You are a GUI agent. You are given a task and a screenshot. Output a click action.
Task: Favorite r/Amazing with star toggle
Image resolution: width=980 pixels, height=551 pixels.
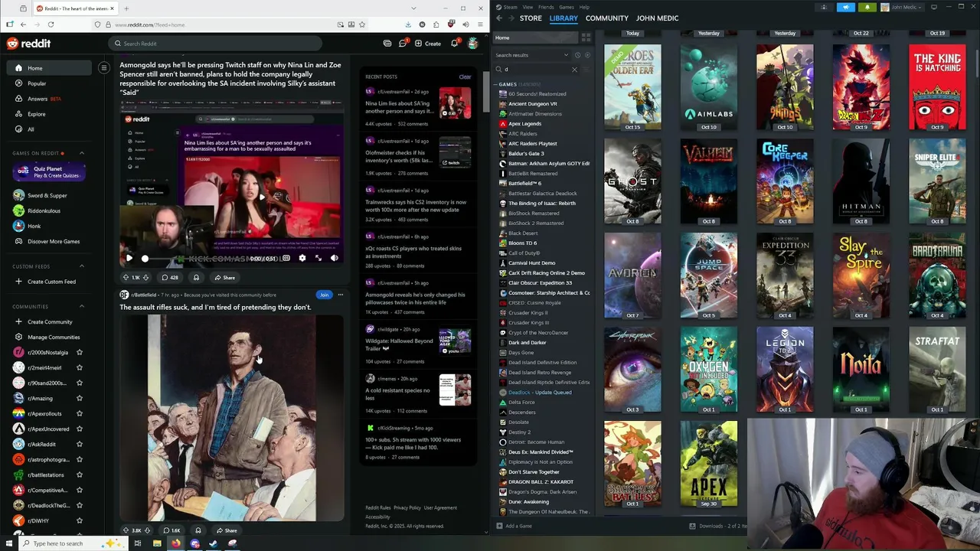[79, 398]
